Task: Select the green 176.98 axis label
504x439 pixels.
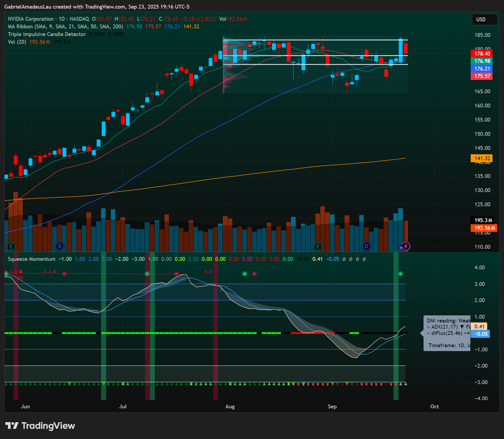Action: click(x=482, y=61)
